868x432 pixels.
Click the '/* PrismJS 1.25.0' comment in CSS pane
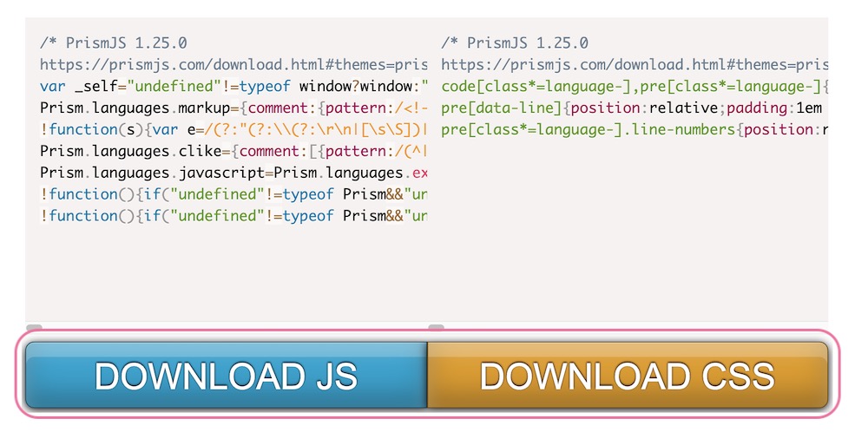pyautogui.click(x=515, y=43)
